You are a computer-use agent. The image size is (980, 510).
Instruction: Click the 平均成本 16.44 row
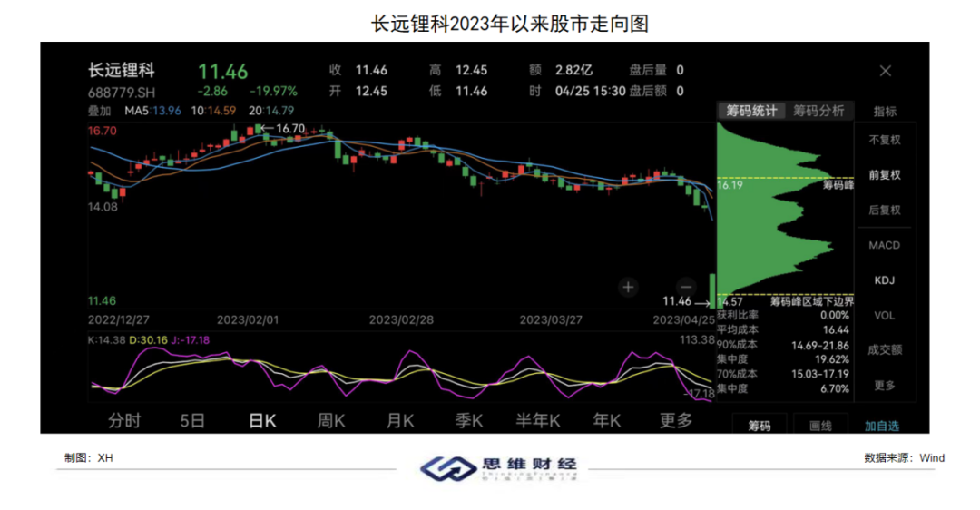pos(782,330)
